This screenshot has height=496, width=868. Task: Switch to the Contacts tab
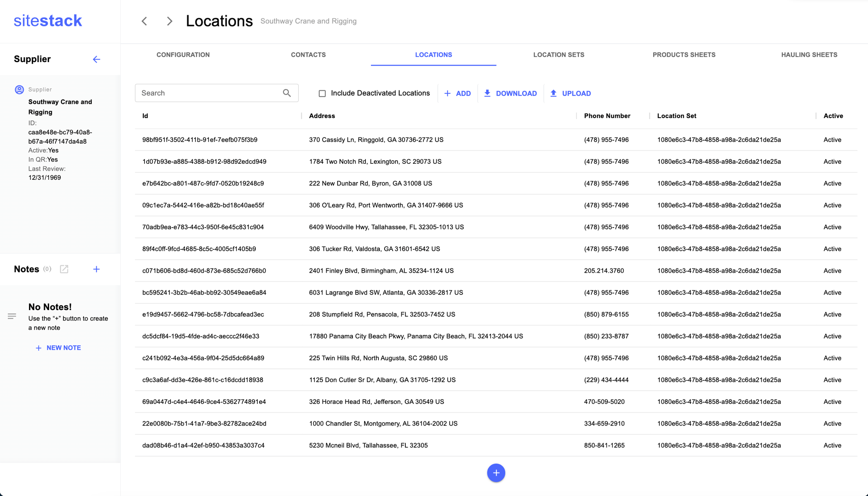point(308,55)
